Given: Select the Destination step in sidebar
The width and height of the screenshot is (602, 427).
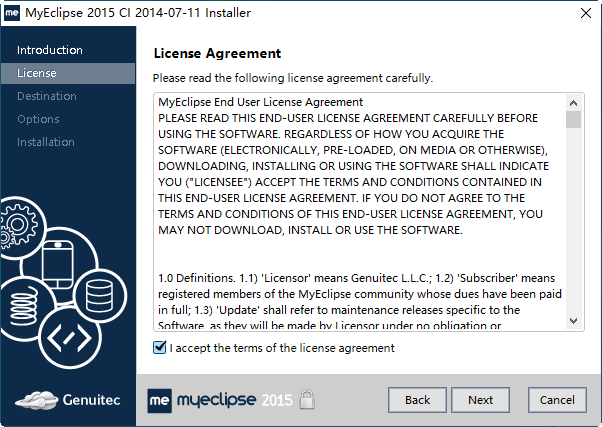Looking at the screenshot, I should point(47,96).
